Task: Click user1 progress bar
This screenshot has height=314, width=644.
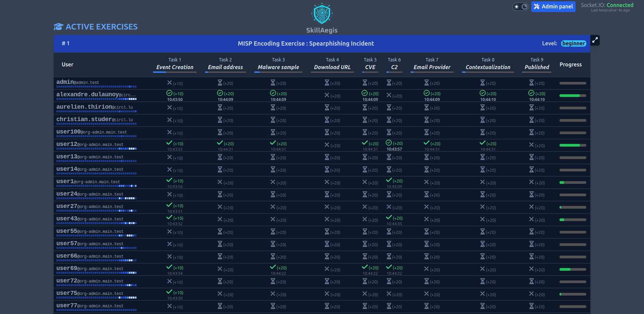Action: point(573,182)
